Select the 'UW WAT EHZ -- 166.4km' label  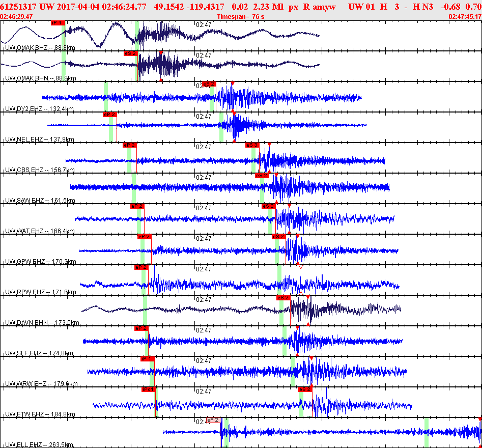pyautogui.click(x=40, y=231)
